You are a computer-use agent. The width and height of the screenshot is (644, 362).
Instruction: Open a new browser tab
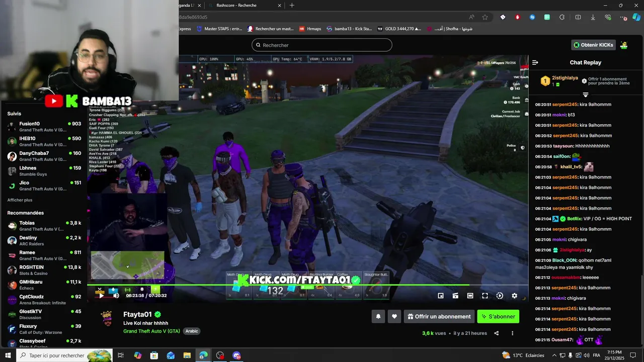pyautogui.click(x=292, y=5)
